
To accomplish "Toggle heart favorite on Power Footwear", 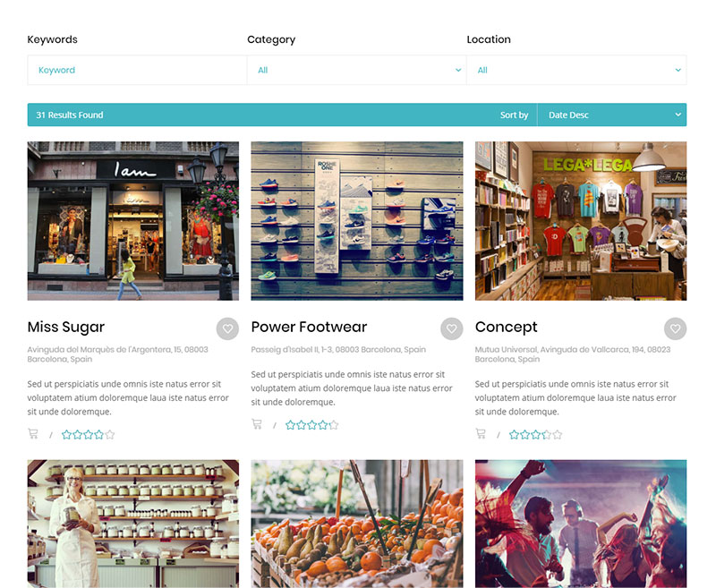I will click(x=452, y=328).
